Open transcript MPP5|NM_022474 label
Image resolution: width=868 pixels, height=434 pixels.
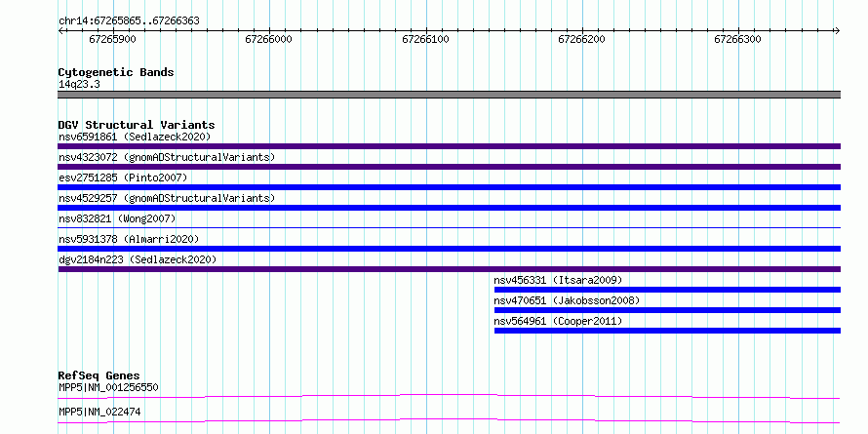pyautogui.click(x=99, y=412)
